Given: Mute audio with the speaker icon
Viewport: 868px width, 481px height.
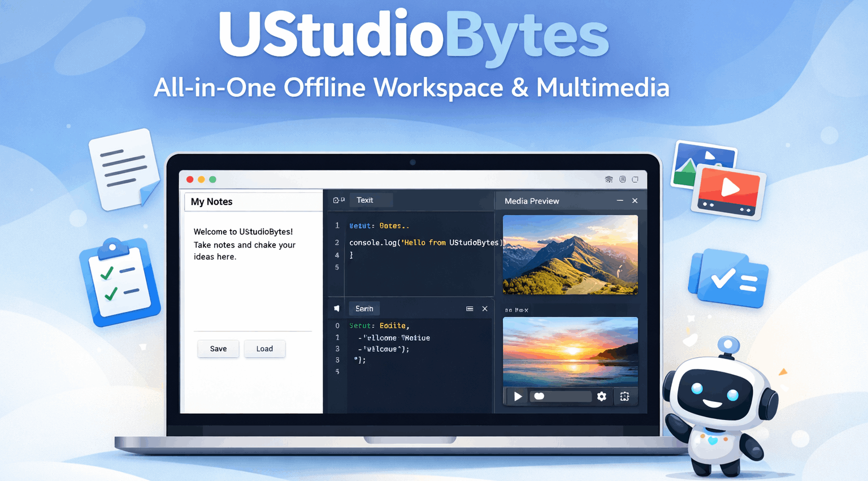Looking at the screenshot, I should [337, 308].
